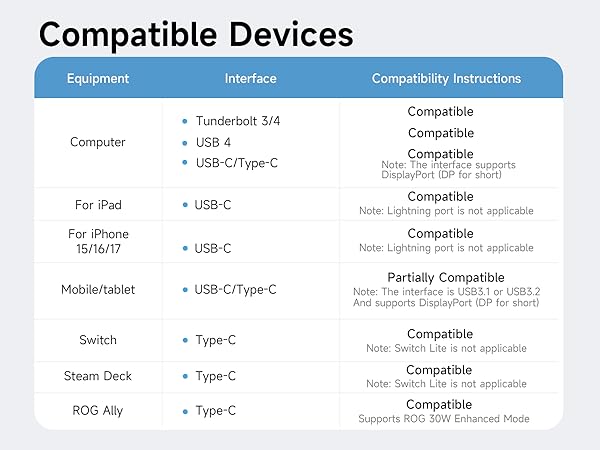600x450 pixels.
Task: Click the Compatibility Instructions header
Action: 446,78
